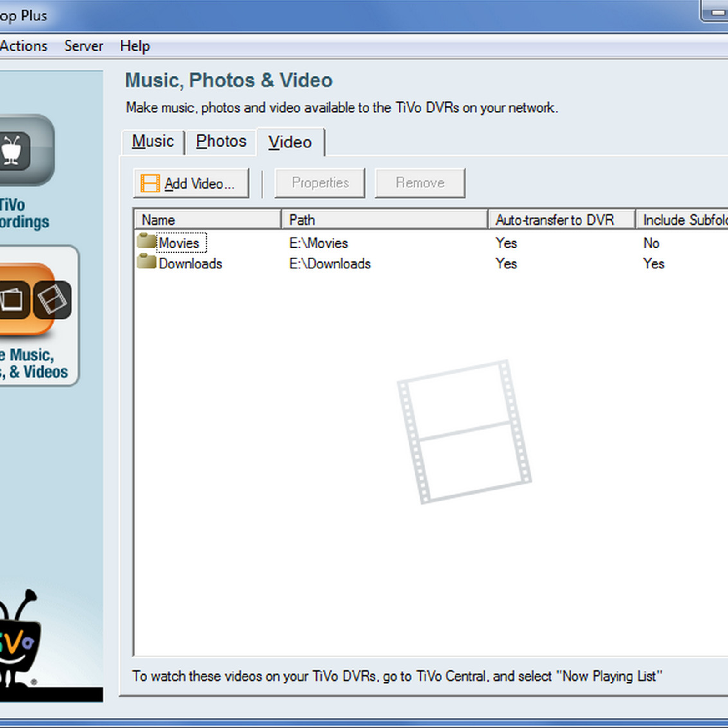Click the E:\Movies path cell
The width and height of the screenshot is (728, 728).
(x=318, y=243)
